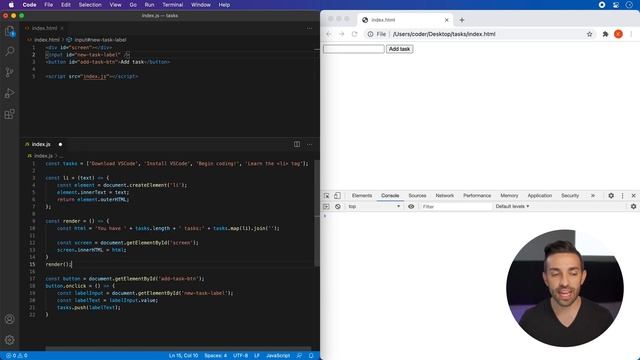This screenshot has width=640, height=360.
Task: Change indentation via Spaces: 4
Action: coord(216,356)
